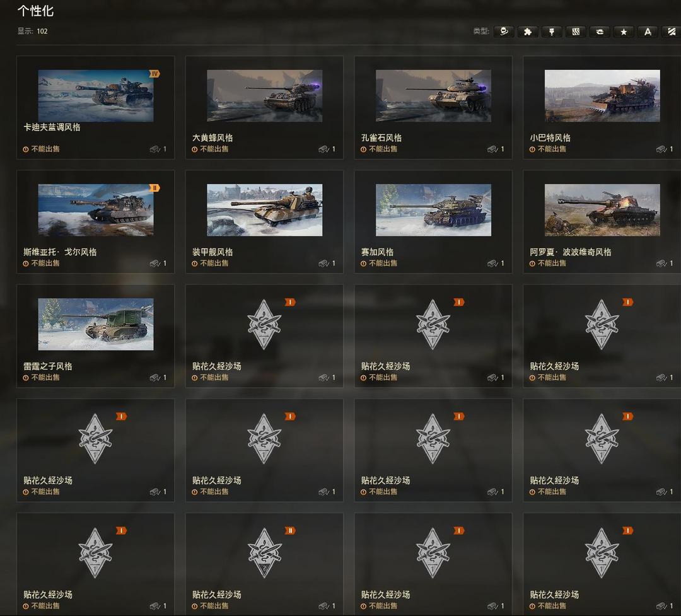Click the 小巴特风格 name label
The height and width of the screenshot is (616, 681).
[550, 137]
